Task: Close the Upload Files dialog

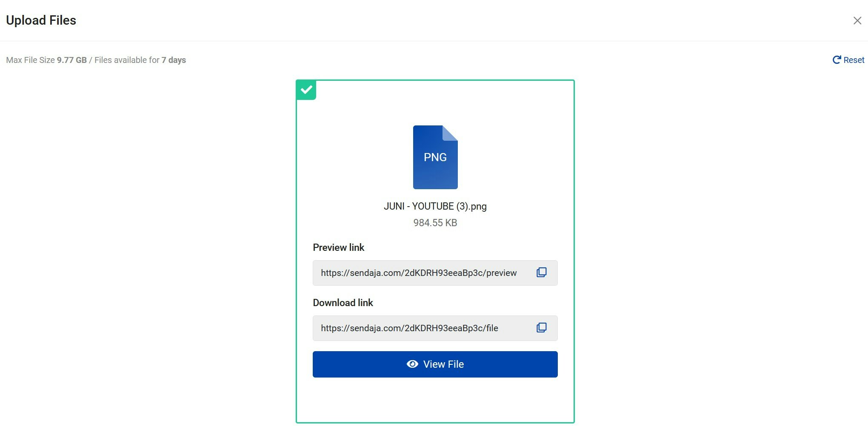Action: pyautogui.click(x=857, y=21)
